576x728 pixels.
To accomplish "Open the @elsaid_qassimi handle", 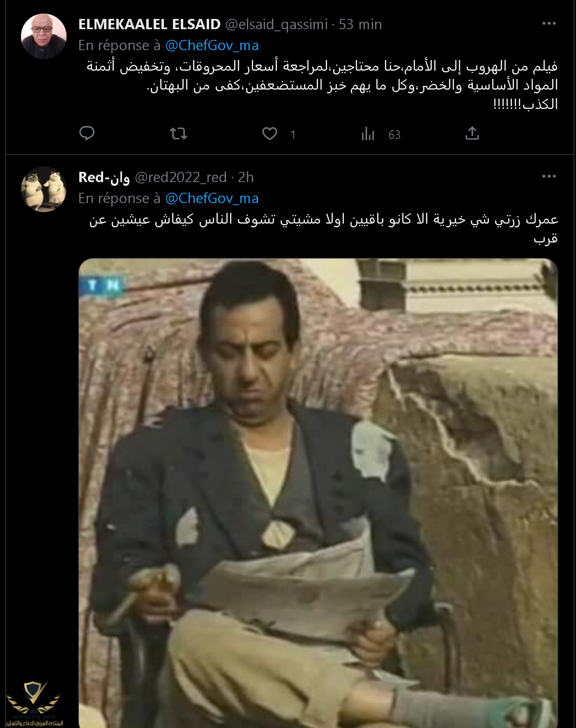I will click(276, 24).
